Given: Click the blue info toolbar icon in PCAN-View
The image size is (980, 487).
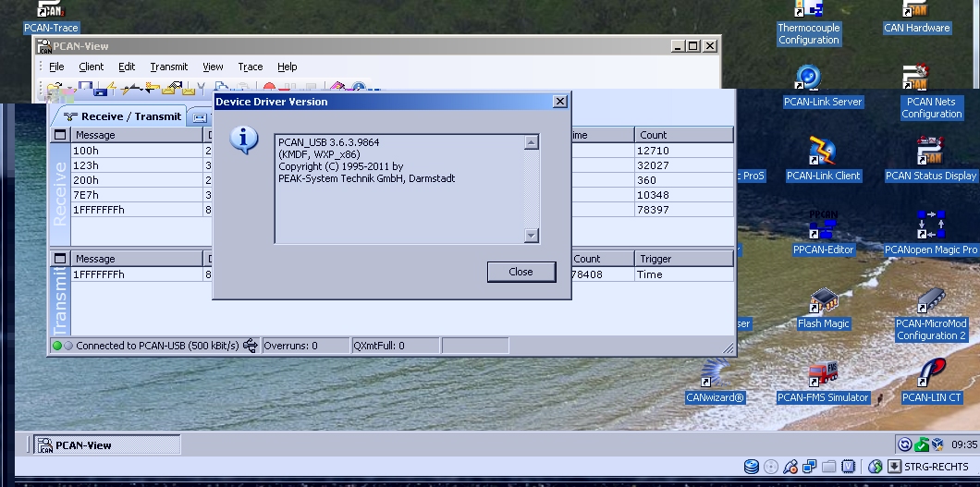Looking at the screenshot, I should [359, 88].
